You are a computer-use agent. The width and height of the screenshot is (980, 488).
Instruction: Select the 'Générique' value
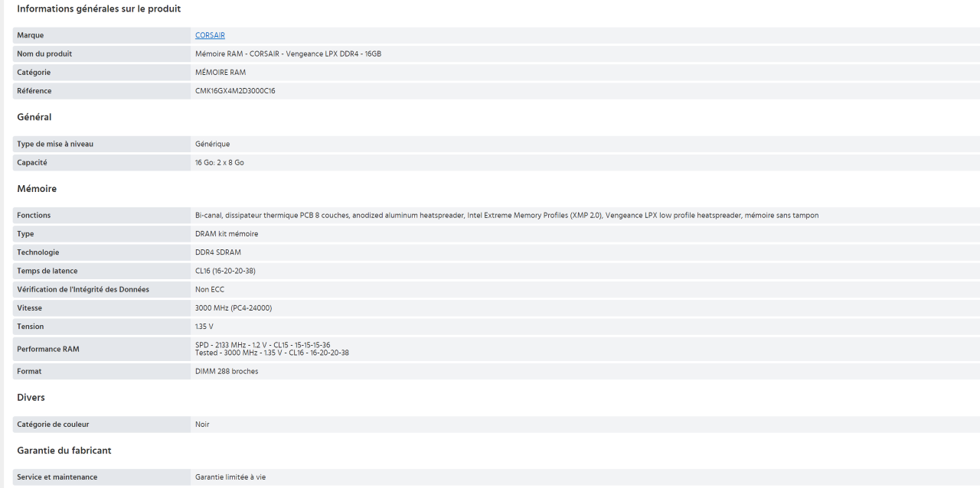tap(212, 144)
